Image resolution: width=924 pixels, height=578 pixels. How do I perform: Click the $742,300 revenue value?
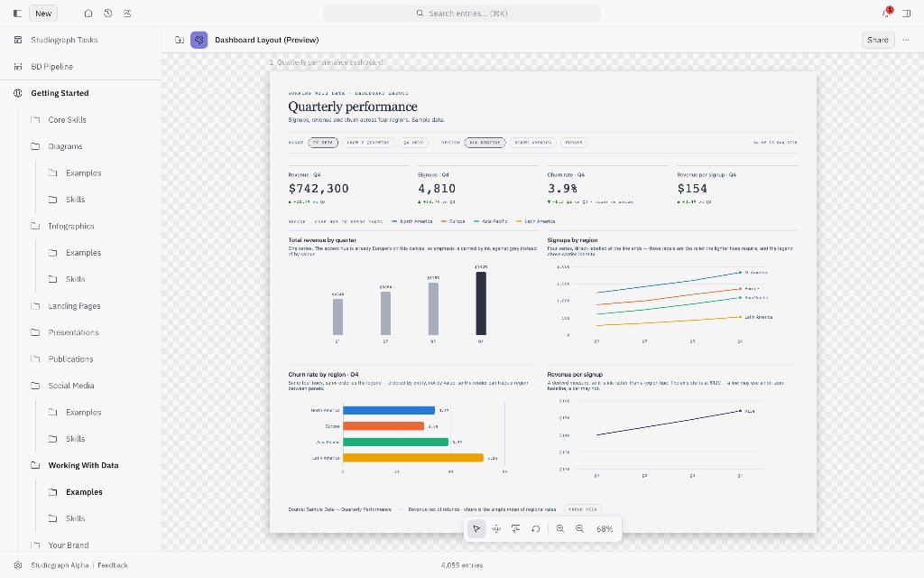click(x=319, y=188)
